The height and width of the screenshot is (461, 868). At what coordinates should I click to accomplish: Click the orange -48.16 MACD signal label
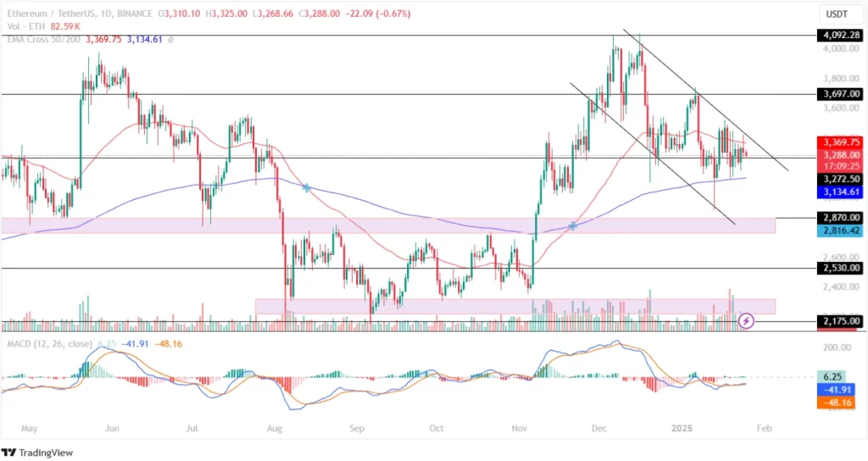(x=838, y=404)
